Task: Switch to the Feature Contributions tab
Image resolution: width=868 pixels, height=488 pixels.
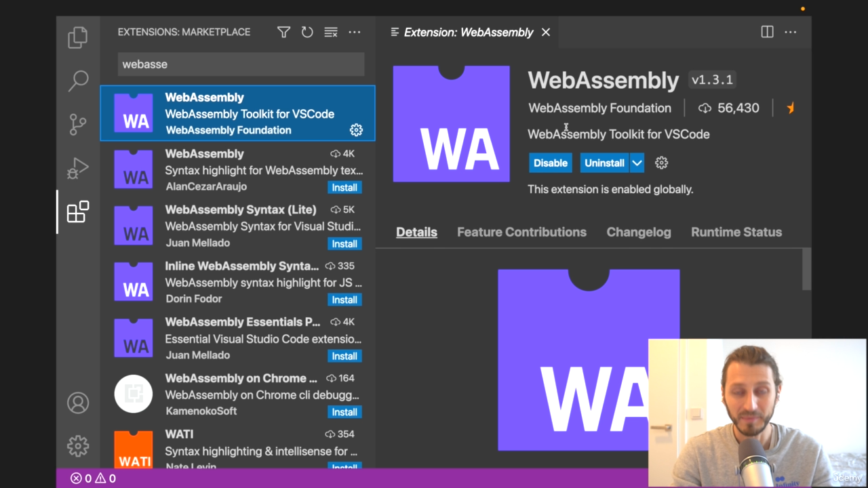Action: click(x=521, y=232)
